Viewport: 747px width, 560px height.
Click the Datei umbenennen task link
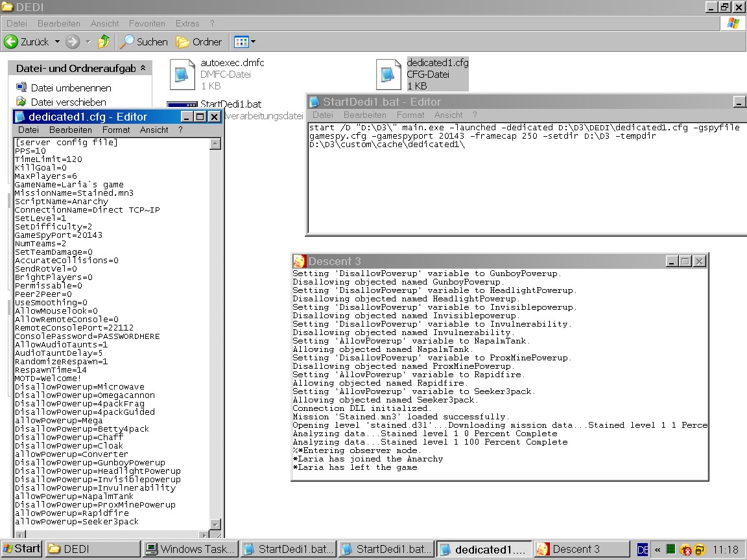(71, 87)
